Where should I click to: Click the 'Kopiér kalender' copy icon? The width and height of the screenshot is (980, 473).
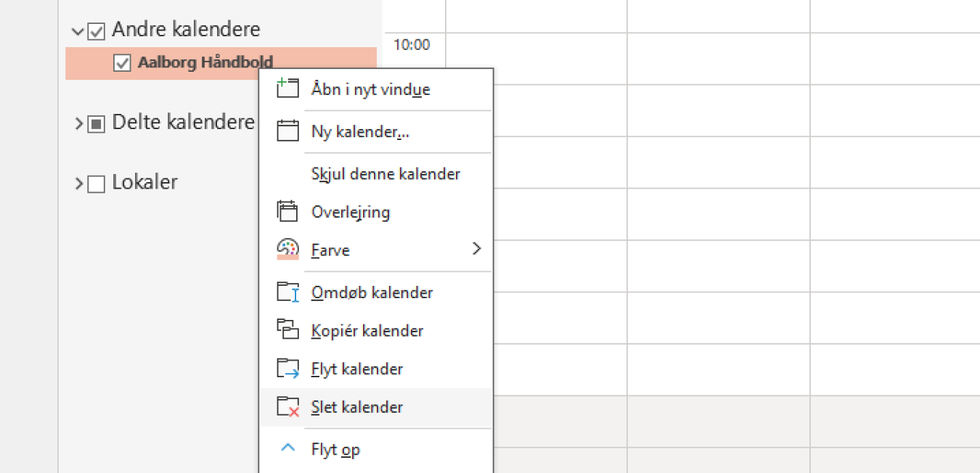(287, 330)
